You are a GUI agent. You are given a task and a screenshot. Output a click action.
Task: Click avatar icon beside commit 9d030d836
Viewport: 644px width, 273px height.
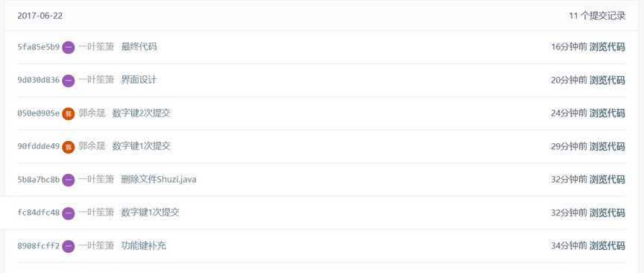click(x=68, y=81)
